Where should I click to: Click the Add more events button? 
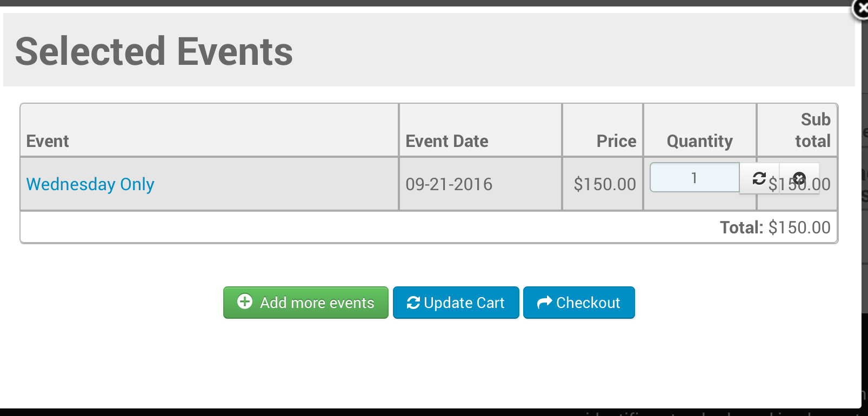(x=306, y=303)
